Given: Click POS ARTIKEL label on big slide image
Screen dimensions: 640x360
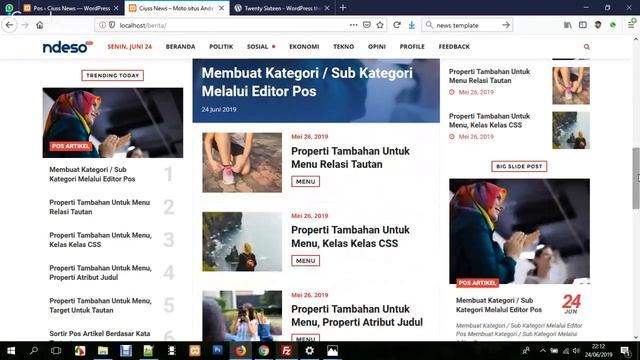Looking at the screenshot, I should pyautogui.click(x=477, y=282).
